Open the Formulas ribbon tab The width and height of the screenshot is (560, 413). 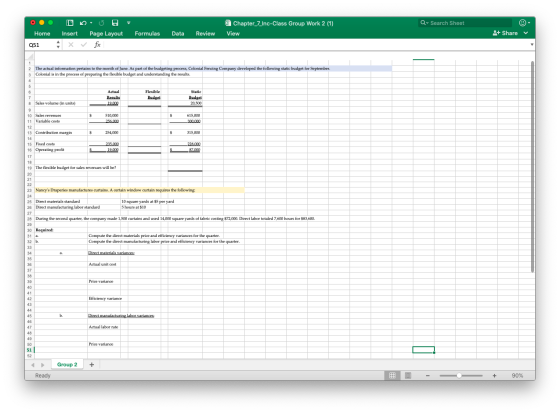(x=147, y=34)
